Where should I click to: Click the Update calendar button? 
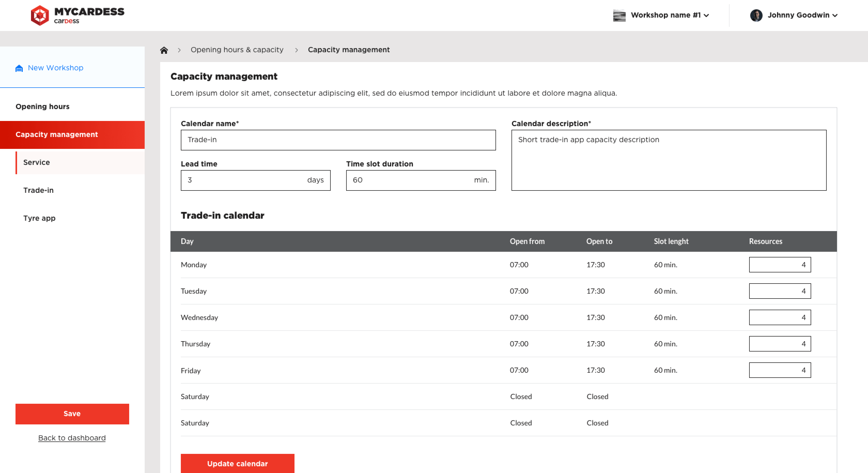tap(238, 463)
